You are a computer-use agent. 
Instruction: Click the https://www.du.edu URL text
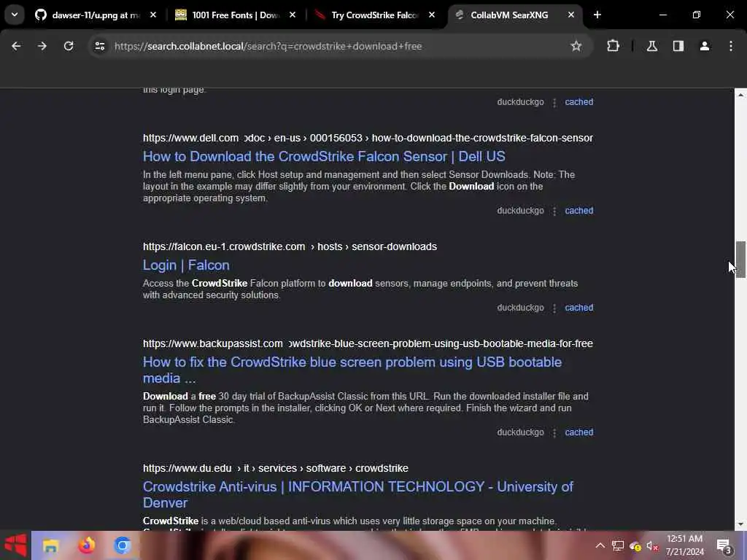pyautogui.click(x=187, y=469)
